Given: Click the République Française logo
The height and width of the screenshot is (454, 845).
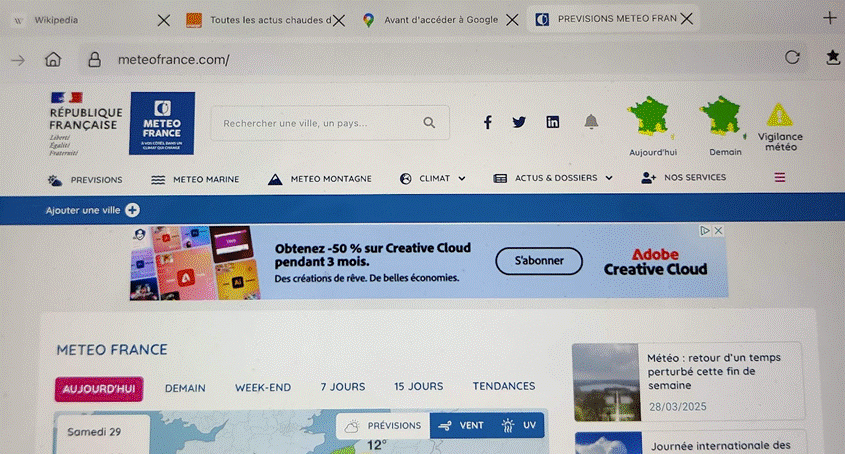Looking at the screenshot, I should (85, 124).
